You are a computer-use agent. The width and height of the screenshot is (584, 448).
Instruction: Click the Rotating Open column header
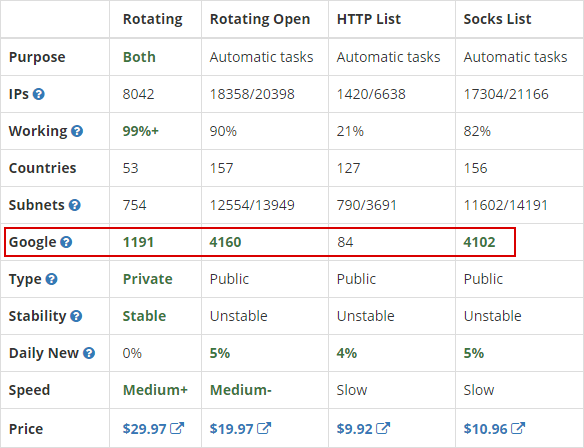260,19
